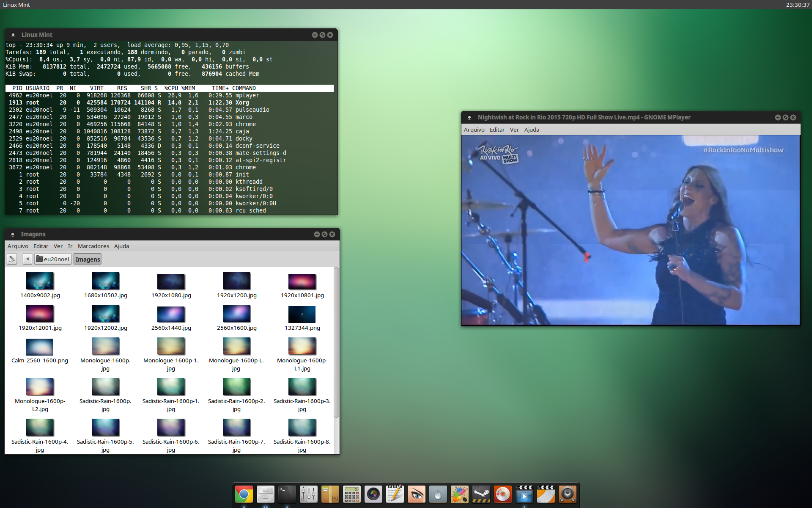
Task: Launch the speaker icon app in dock
Action: 568,494
